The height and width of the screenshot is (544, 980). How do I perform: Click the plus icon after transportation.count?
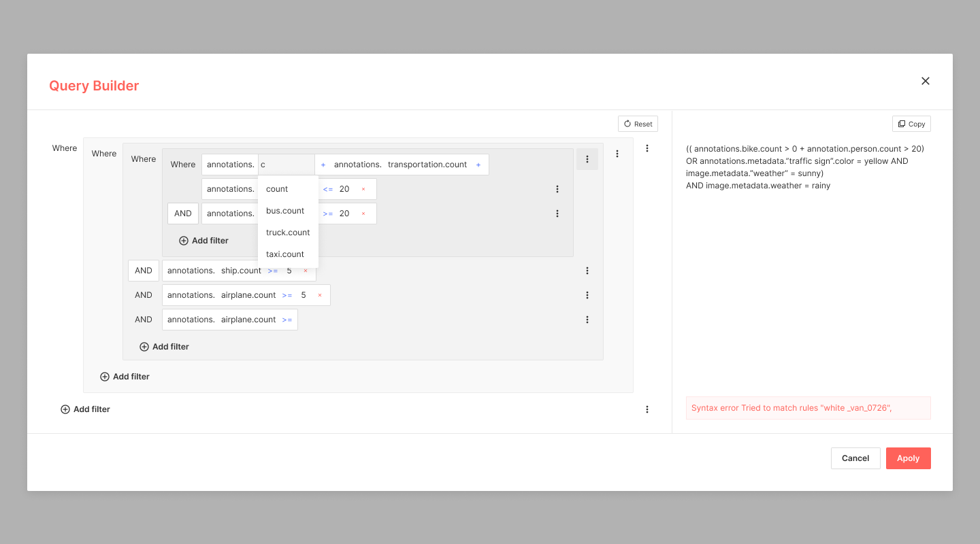[478, 164]
